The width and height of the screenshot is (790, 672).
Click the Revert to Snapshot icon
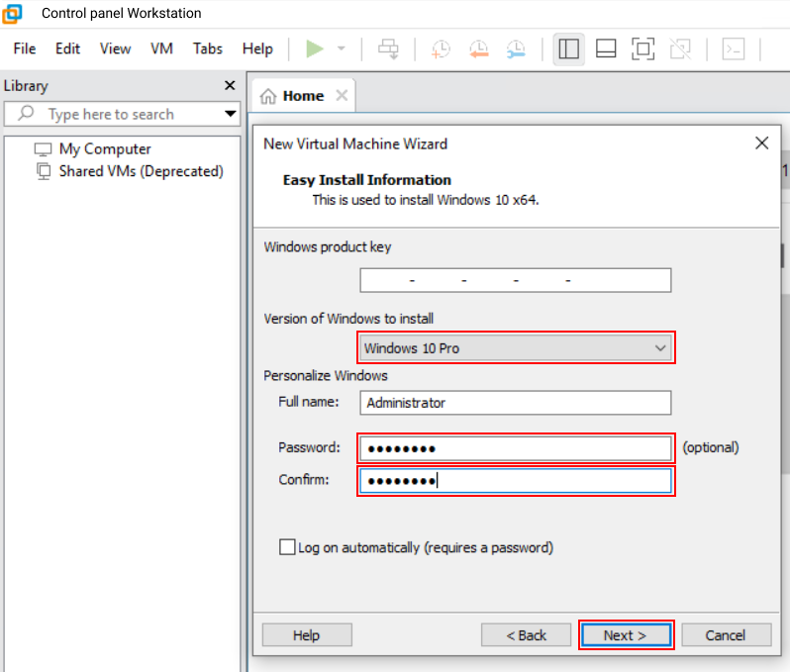pos(478,48)
